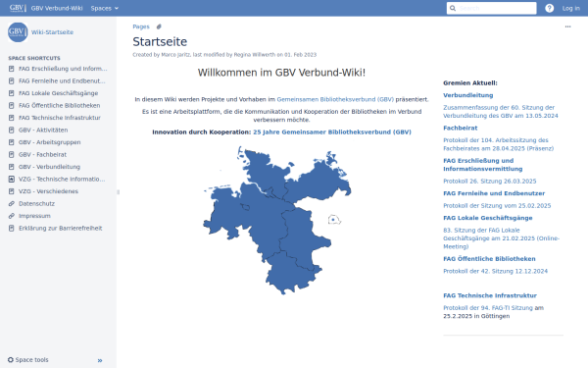This screenshot has height=368, width=588.
Task: Open 25 Jahre Gemeinsamer Bibliotheksverbund link
Action: (332, 132)
